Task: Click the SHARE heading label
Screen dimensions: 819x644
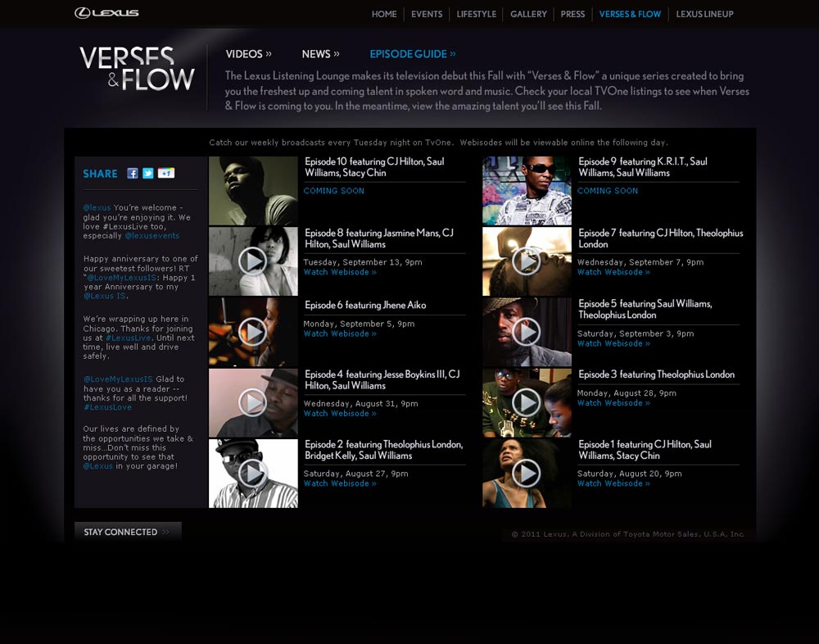Action: 100,174
